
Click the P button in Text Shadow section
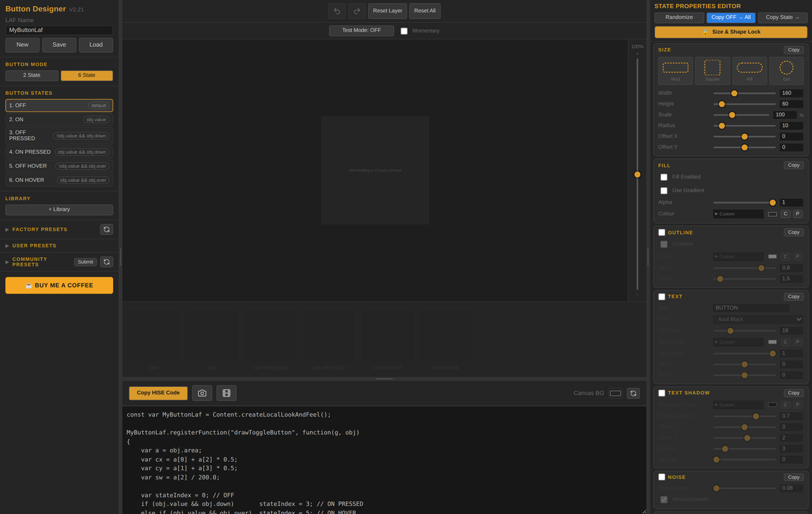(x=798, y=404)
